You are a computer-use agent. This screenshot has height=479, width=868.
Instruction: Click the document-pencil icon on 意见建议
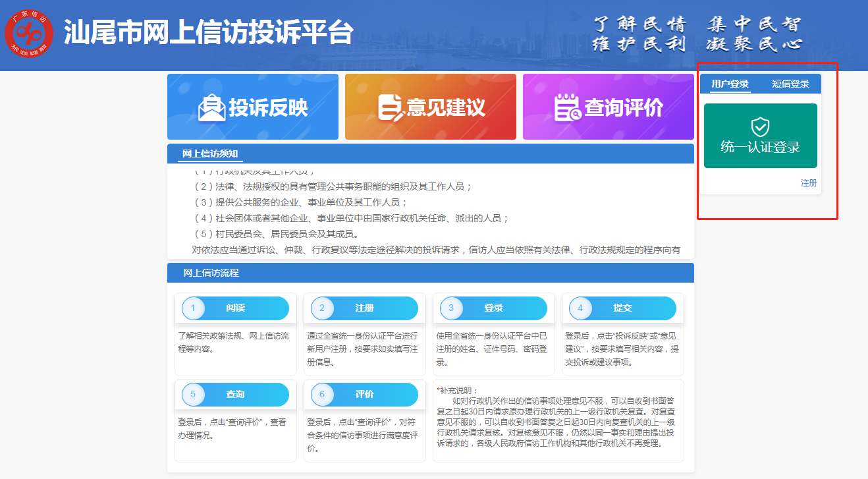coord(391,107)
